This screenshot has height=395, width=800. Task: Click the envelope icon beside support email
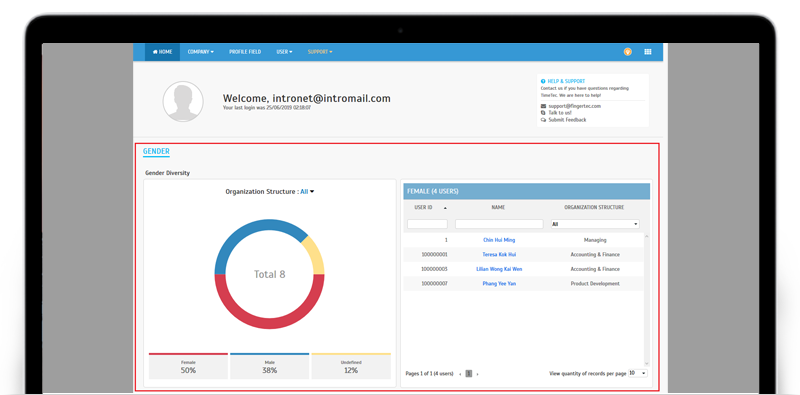click(x=543, y=106)
